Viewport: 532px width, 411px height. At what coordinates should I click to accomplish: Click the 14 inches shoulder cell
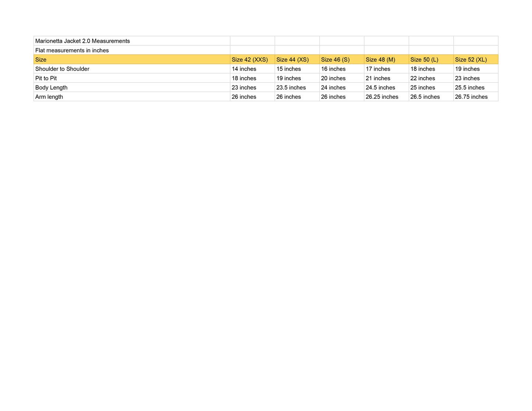coord(244,69)
